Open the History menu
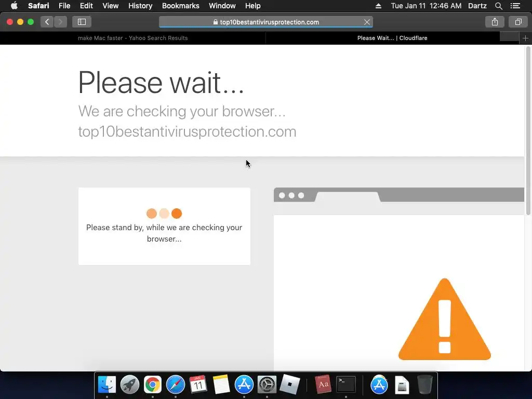This screenshot has width=532, height=399. (x=140, y=6)
